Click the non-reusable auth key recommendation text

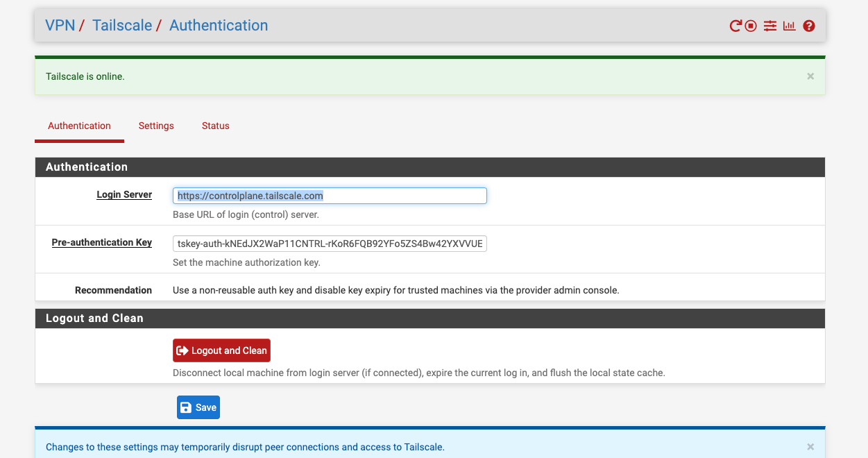[x=395, y=290]
